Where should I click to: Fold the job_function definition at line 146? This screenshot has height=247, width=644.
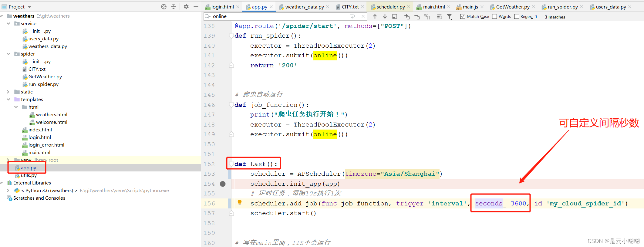[x=231, y=105]
